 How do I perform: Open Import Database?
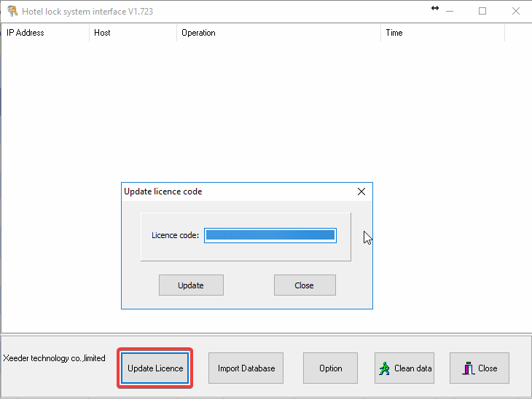point(246,368)
